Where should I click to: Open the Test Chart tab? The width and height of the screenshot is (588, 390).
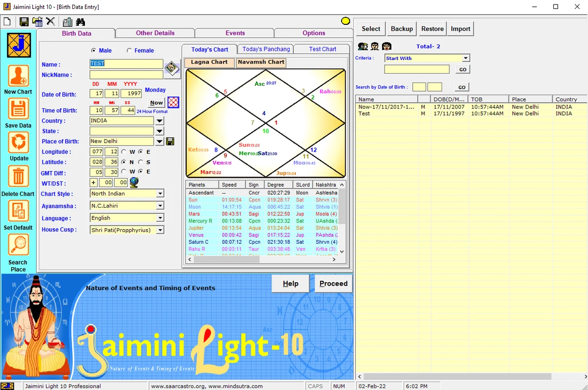tap(323, 49)
